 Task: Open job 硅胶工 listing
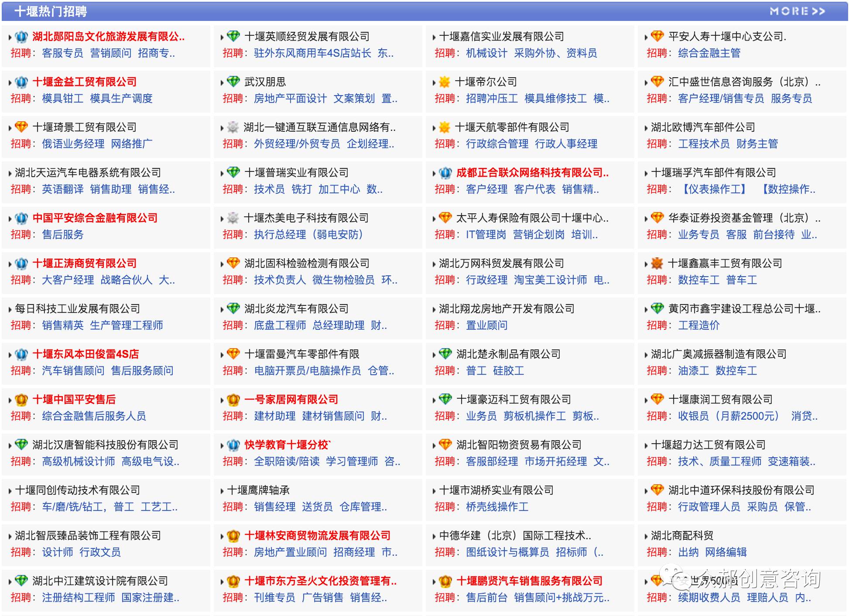point(508,371)
